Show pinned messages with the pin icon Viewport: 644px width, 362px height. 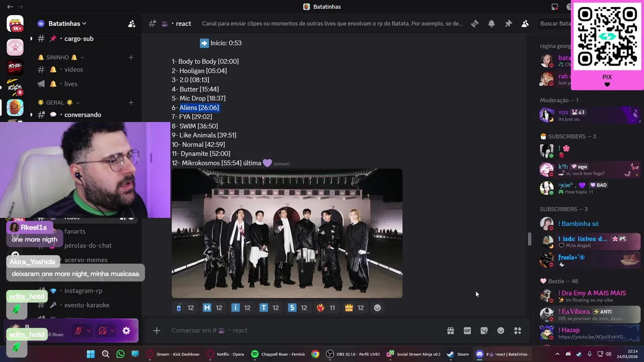(508, 24)
